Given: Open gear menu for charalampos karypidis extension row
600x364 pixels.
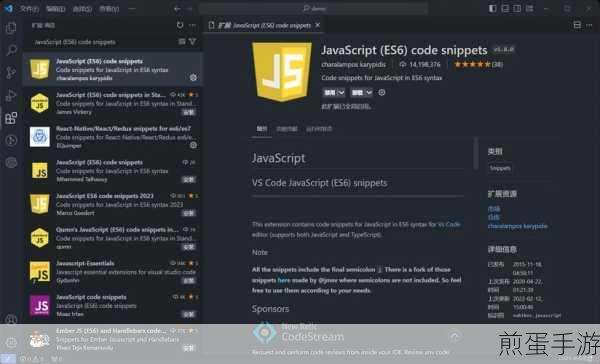Looking at the screenshot, I should tap(193, 78).
